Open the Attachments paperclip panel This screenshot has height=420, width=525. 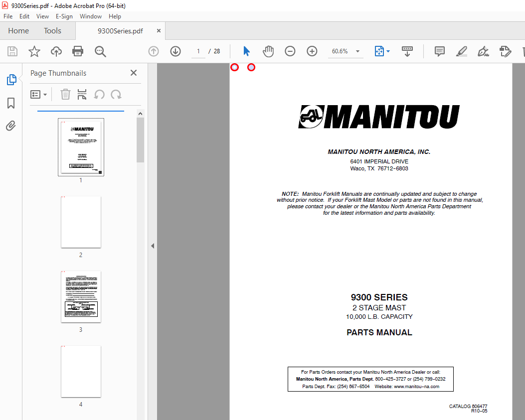click(x=11, y=126)
